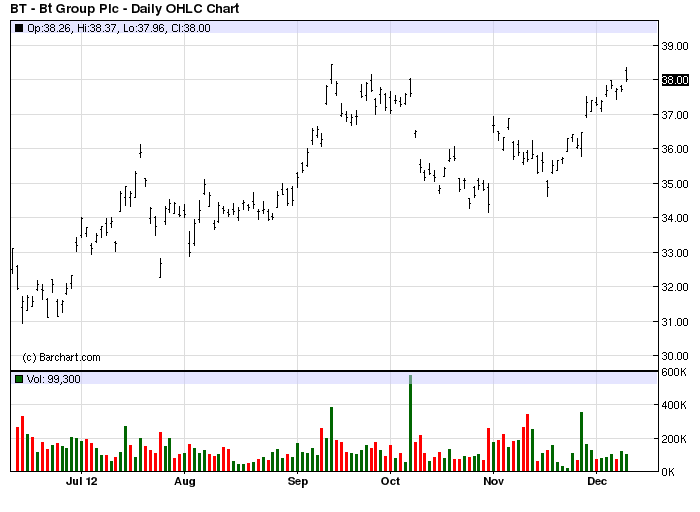The height and width of the screenshot is (512, 700).
Task: Click the 0K volume axis label
Action: [x=668, y=472]
